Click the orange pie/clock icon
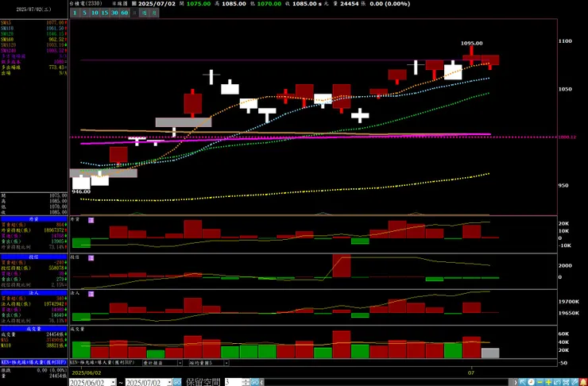588x386 pixels. tap(532, 382)
